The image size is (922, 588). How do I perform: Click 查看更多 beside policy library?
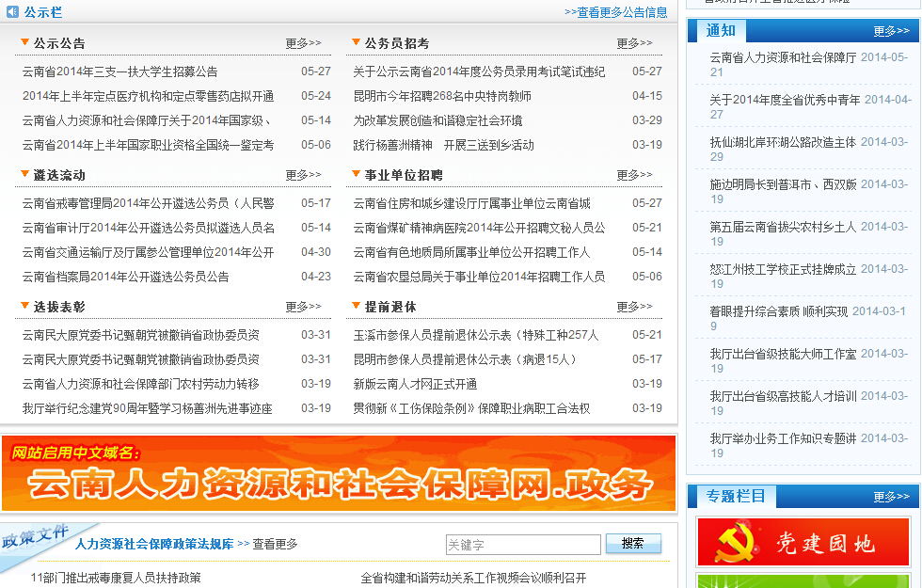[275, 544]
